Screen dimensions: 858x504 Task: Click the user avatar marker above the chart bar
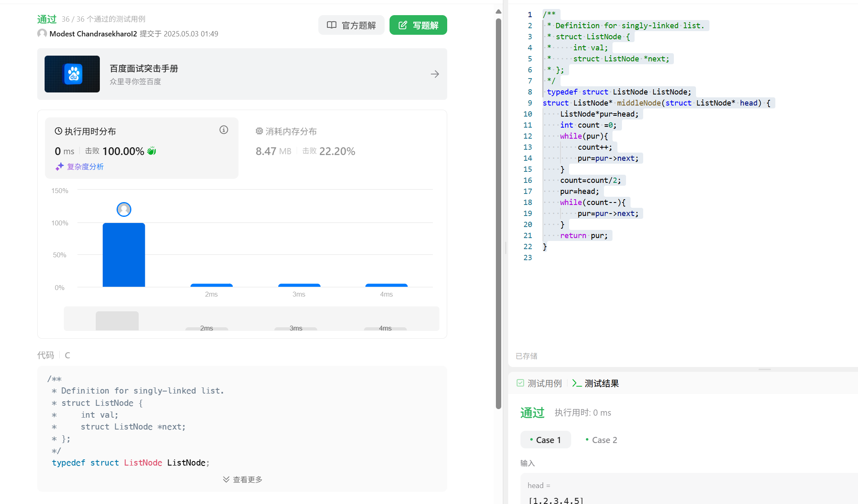point(124,209)
